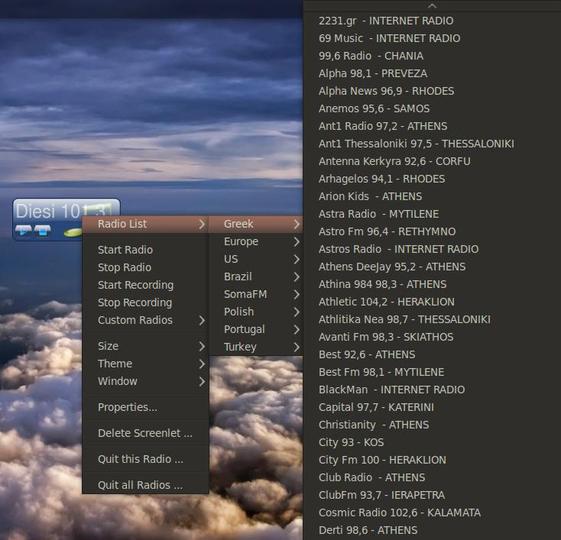
Task: Select Start Recording option
Action: click(146, 285)
